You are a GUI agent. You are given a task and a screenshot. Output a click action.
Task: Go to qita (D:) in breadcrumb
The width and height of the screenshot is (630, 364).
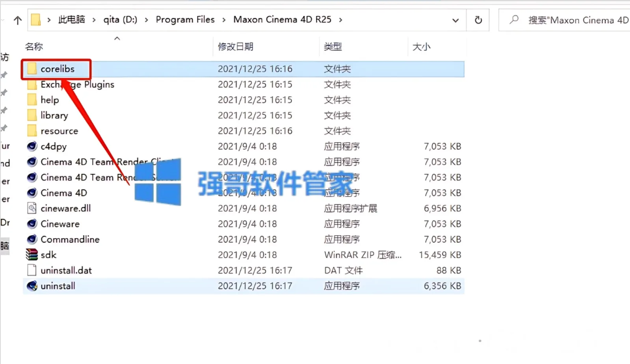(120, 20)
